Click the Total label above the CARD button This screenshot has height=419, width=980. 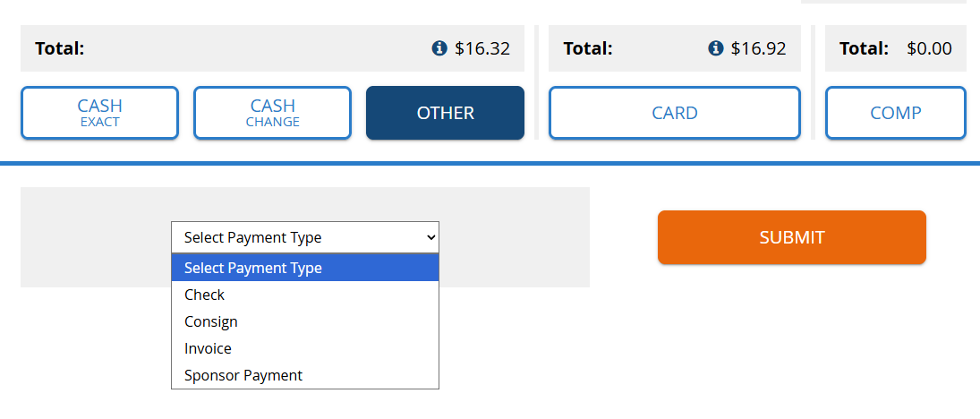(x=587, y=48)
